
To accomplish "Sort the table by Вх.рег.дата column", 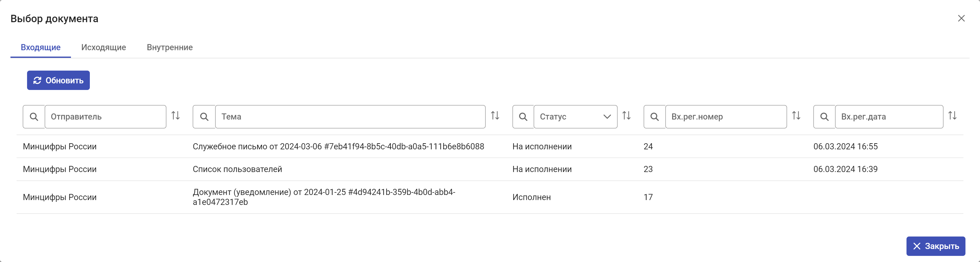I will (952, 115).
